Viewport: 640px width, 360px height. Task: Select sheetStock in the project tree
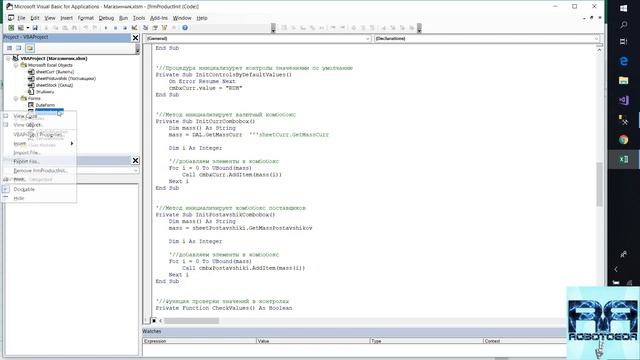point(54,85)
